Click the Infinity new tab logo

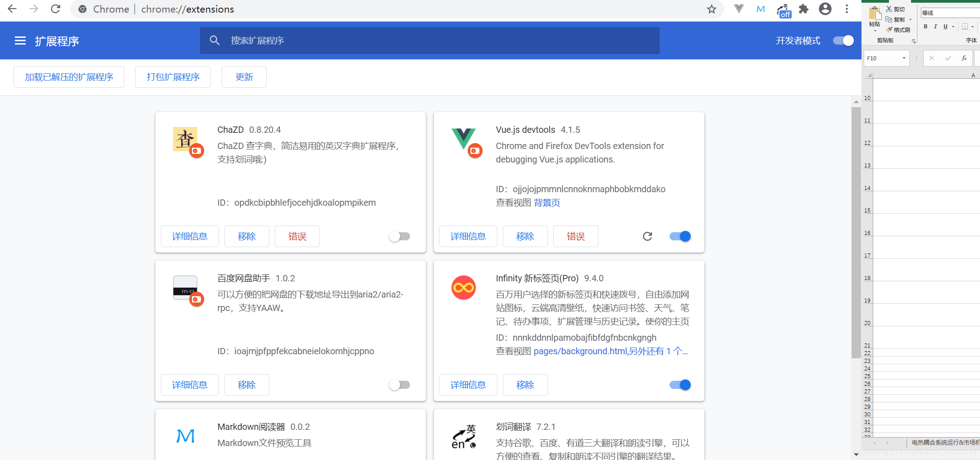[464, 288]
